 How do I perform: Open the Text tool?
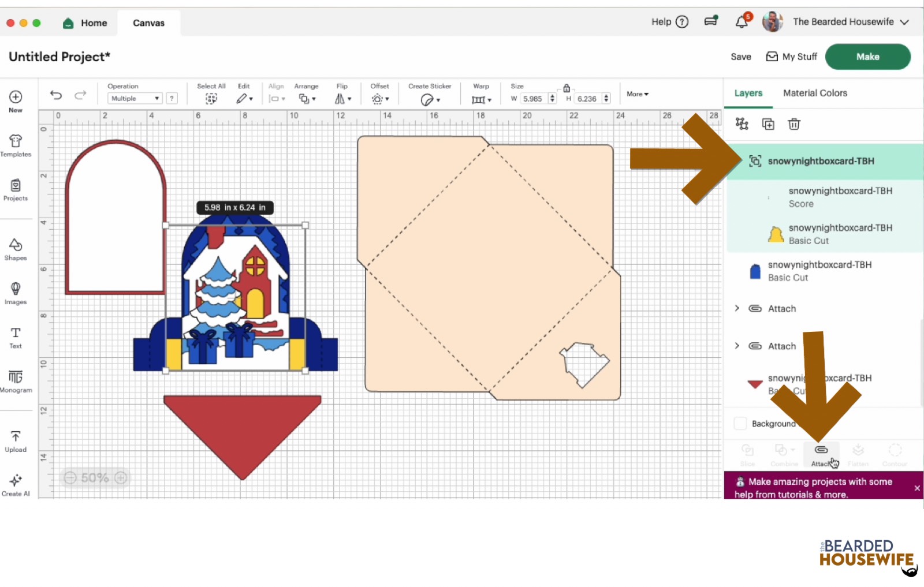click(16, 338)
